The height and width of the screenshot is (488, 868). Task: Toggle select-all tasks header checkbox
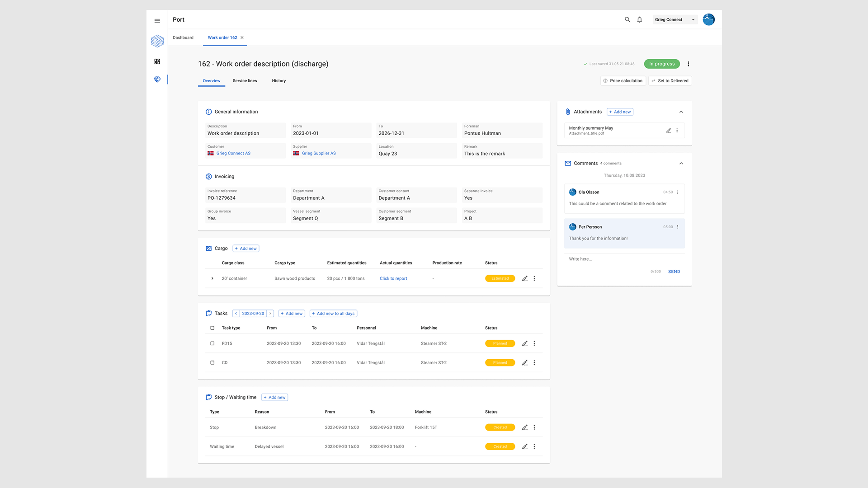pos(212,328)
